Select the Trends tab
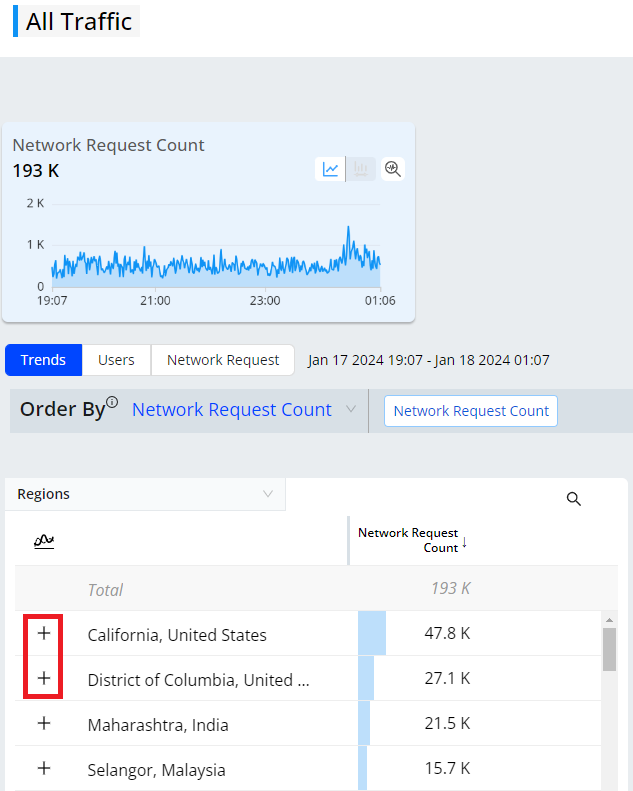 coord(43,360)
